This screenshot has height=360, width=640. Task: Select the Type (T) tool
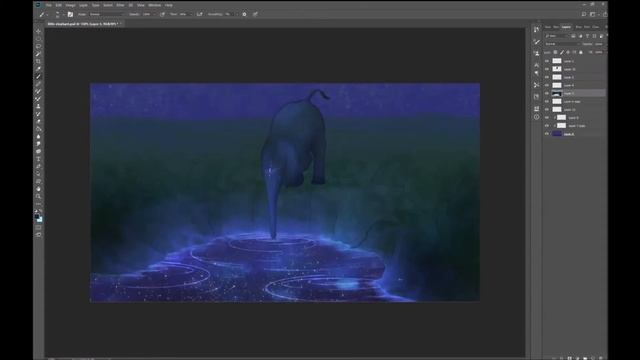point(39,159)
